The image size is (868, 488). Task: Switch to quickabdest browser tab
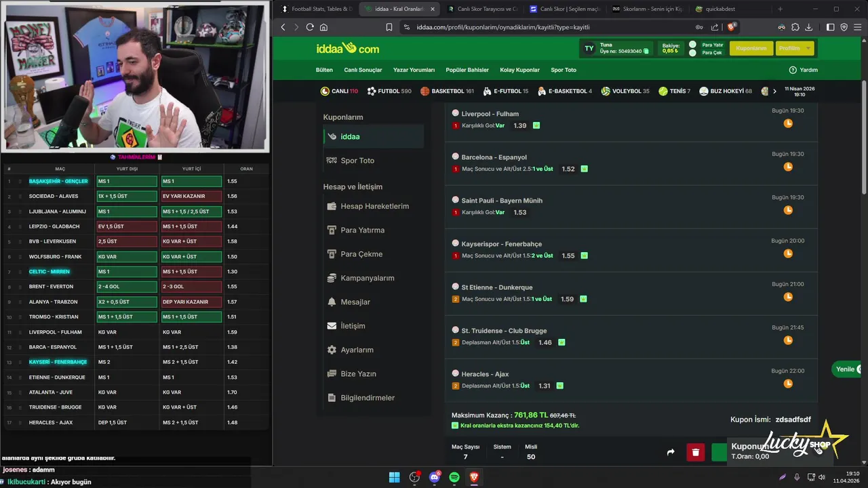pyautogui.click(x=730, y=9)
